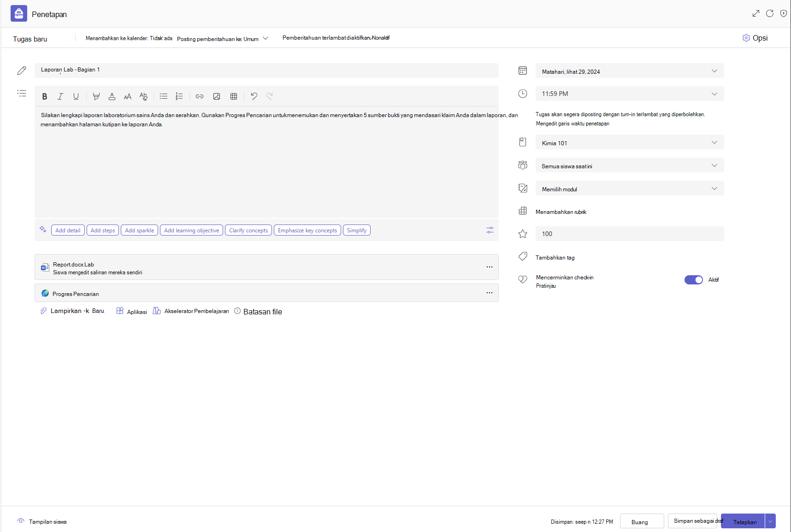
Task: Turn off the Mencerminkan check-in toggle
Action: (x=694, y=280)
